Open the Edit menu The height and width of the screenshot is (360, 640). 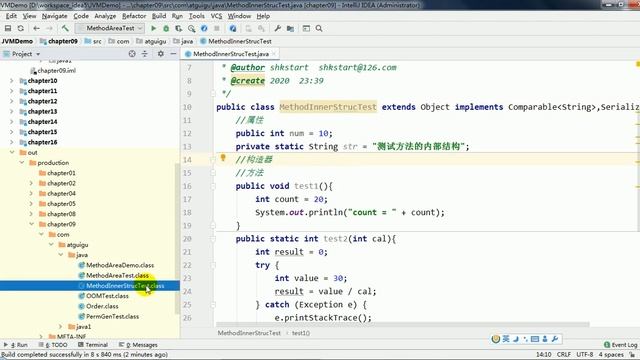pos(11,16)
